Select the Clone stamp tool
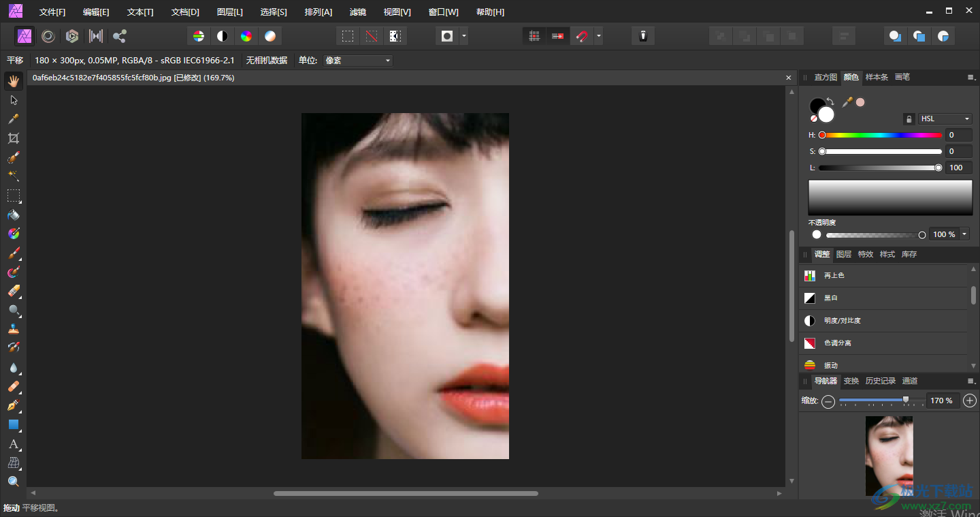 tap(14, 329)
